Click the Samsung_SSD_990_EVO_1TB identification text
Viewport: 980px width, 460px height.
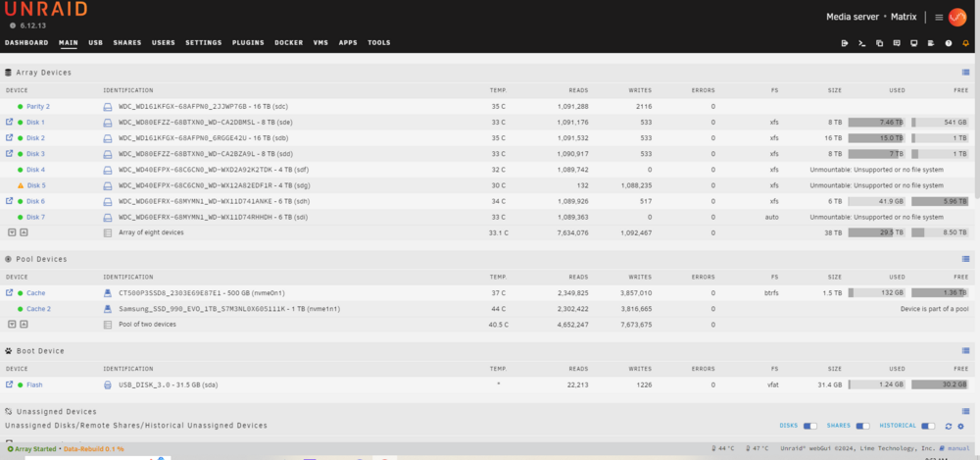(228, 309)
